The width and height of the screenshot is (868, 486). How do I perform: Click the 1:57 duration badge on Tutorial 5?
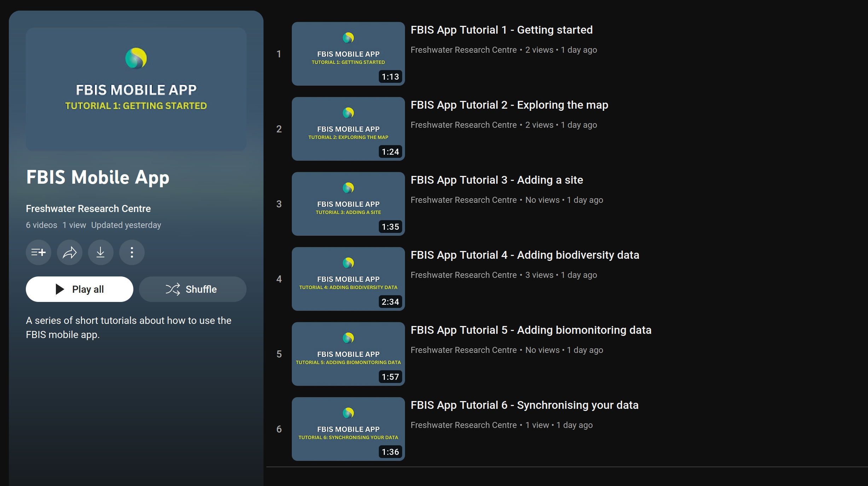390,377
